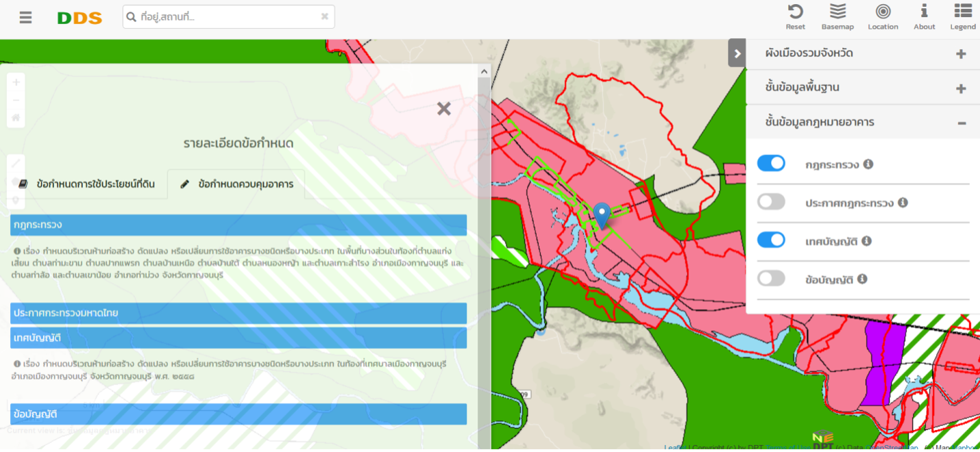The width and height of the screenshot is (980, 452).
Task: Click the Location target icon
Action: pos(883,12)
